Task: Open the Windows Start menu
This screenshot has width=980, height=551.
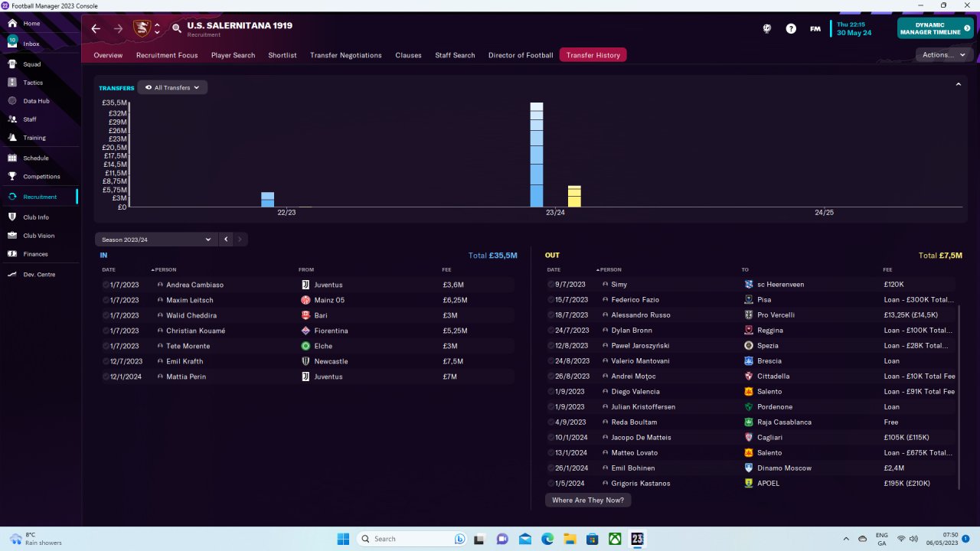Action: click(343, 539)
